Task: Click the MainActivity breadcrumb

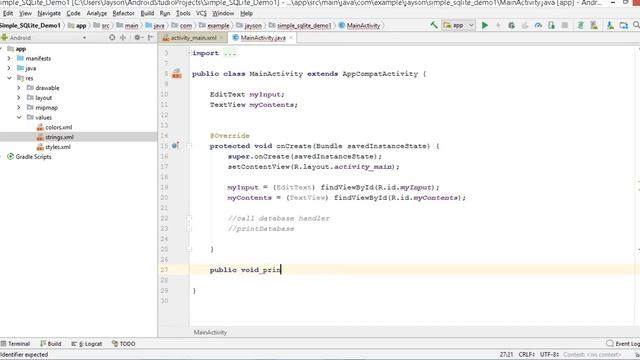Action: tap(360, 25)
